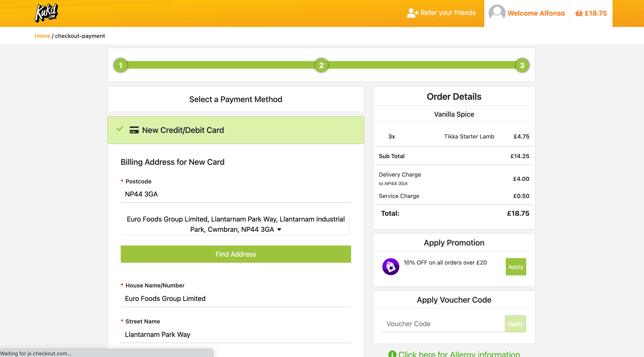This screenshot has height=357, width=644.
Task: Click the user avatar icon
Action: point(497,12)
